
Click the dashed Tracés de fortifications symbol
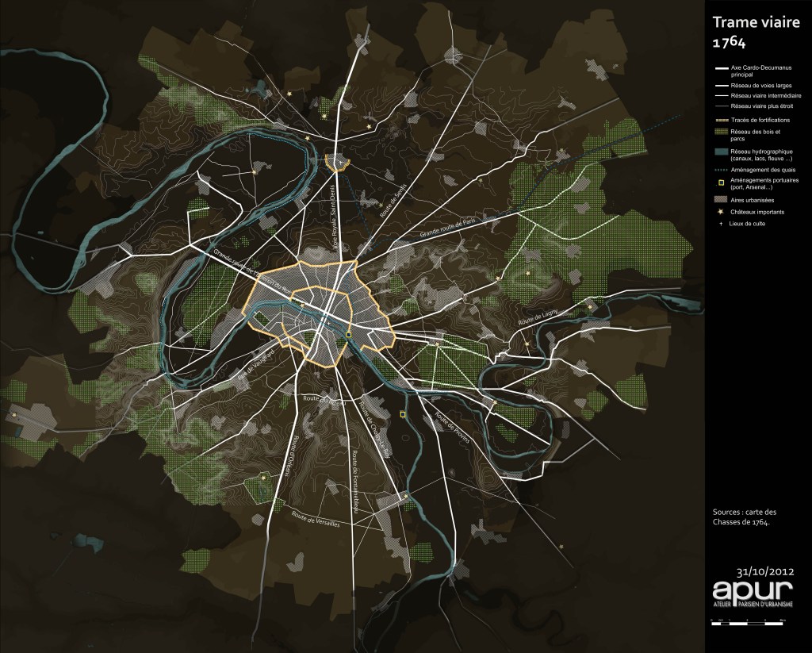[720, 119]
